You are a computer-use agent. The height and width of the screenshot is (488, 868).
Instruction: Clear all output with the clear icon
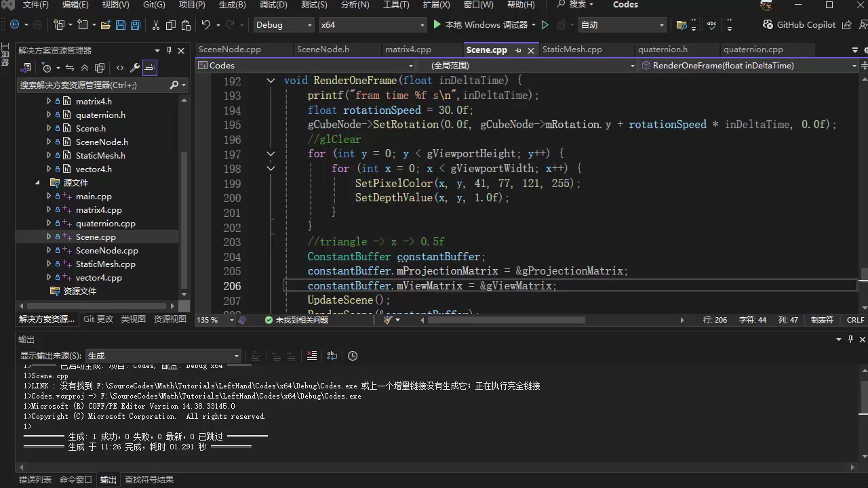pos(311,356)
